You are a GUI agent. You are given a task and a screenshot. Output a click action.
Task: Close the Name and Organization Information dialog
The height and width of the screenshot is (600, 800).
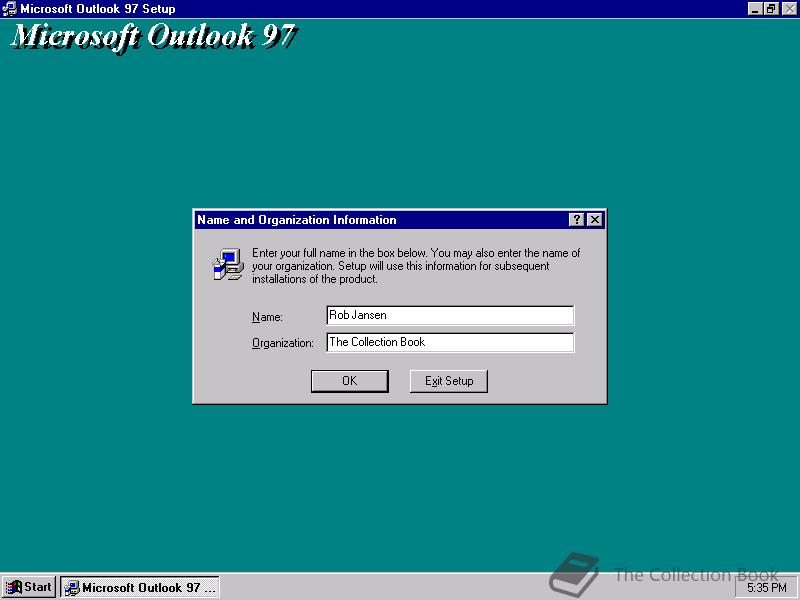point(594,220)
